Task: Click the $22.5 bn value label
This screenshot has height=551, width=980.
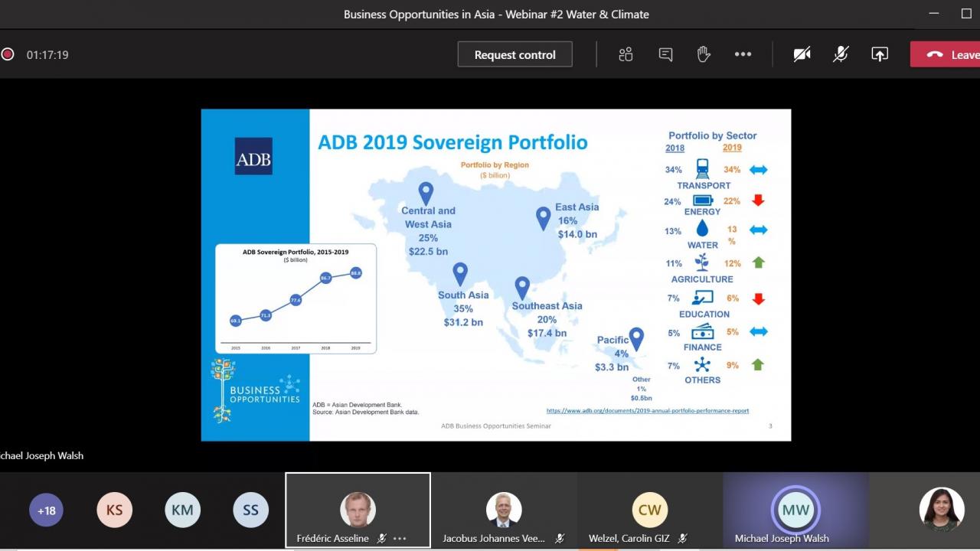Action: (428, 252)
